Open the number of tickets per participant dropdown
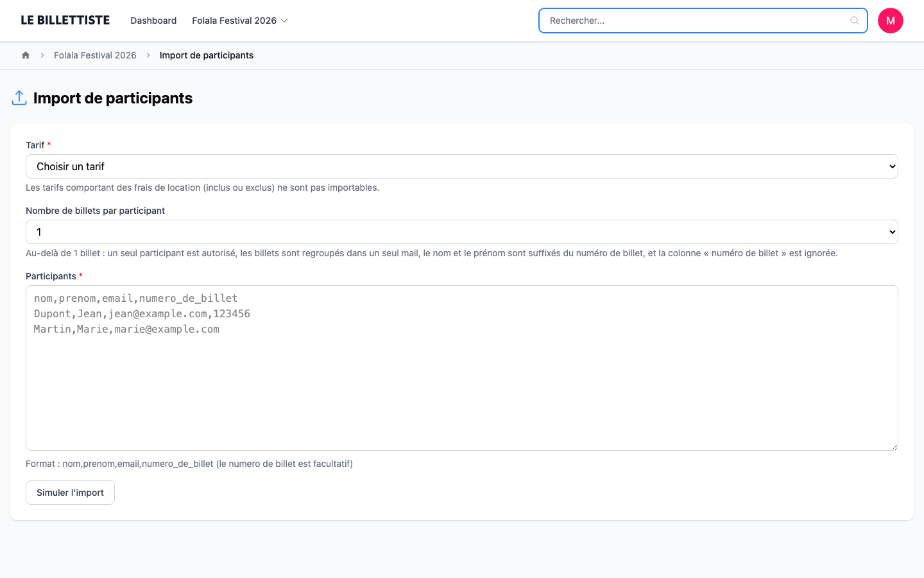The height and width of the screenshot is (578, 924). [x=462, y=232]
